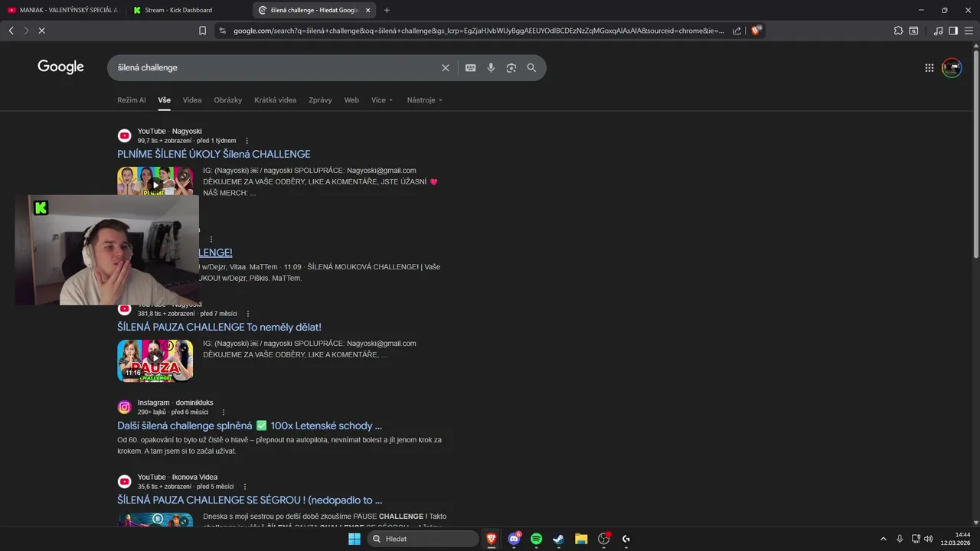Open Další šílená challenge splněná link
Image resolution: width=980 pixels, height=551 pixels.
(x=250, y=425)
